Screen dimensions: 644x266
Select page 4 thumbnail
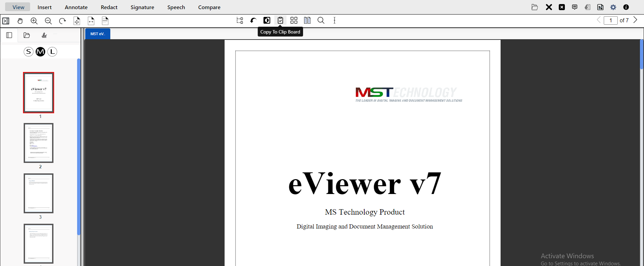39,244
